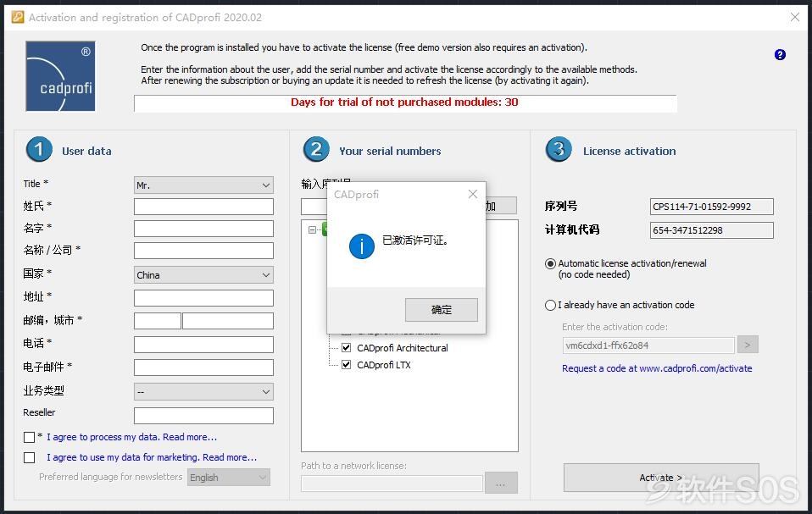Click the CADprofi LTX tree label
Viewport: 812px width, 514px height.
click(x=384, y=365)
